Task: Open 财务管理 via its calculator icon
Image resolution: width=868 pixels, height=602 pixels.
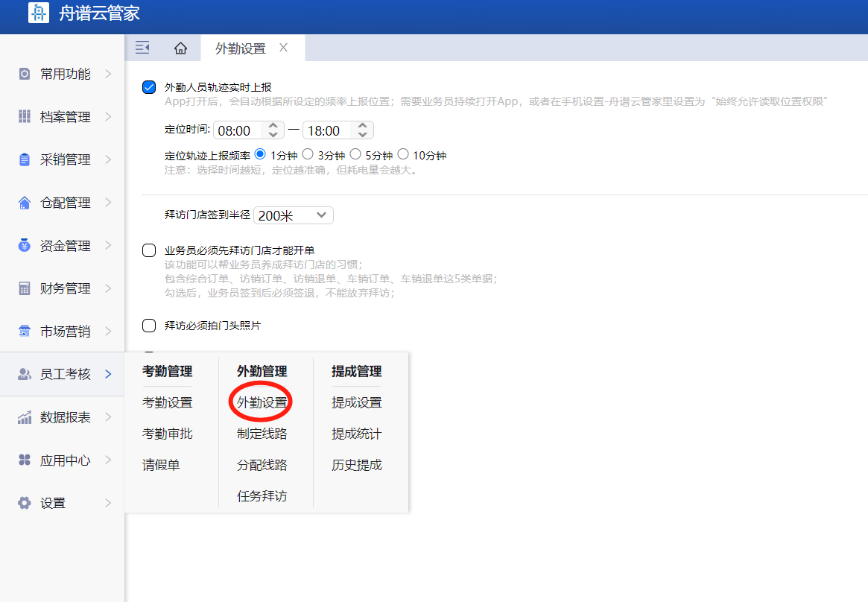Action: tap(25, 288)
